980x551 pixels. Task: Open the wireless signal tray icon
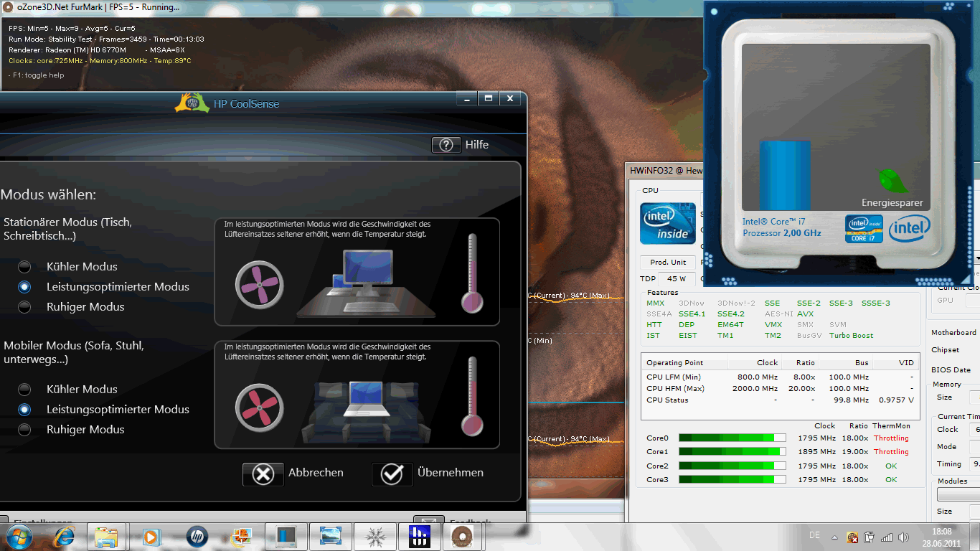pyautogui.click(x=887, y=537)
